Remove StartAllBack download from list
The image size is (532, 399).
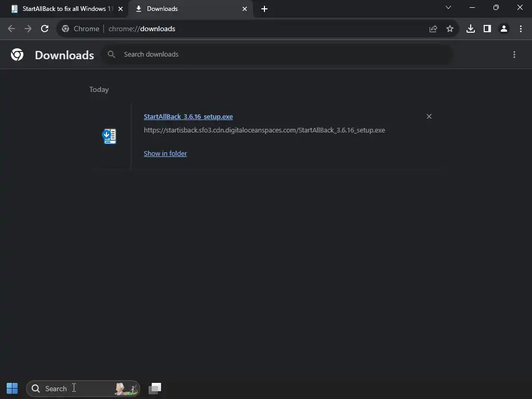429,116
